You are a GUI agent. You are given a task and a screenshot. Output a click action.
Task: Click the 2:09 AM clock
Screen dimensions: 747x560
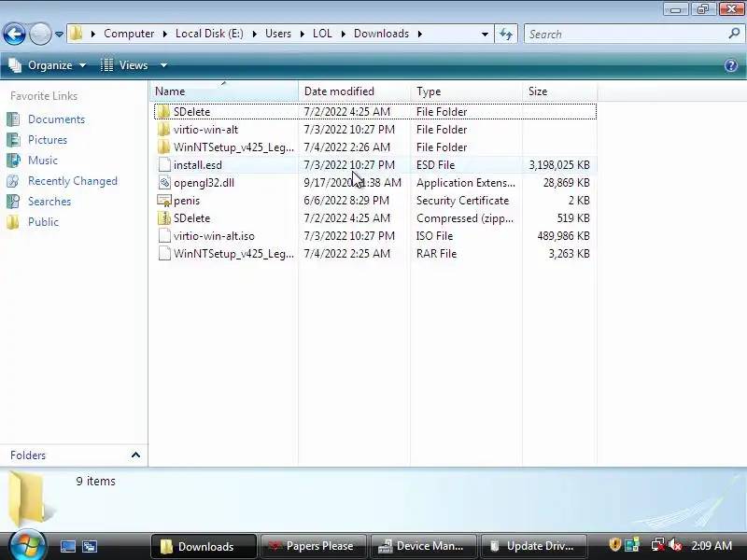[x=712, y=545]
